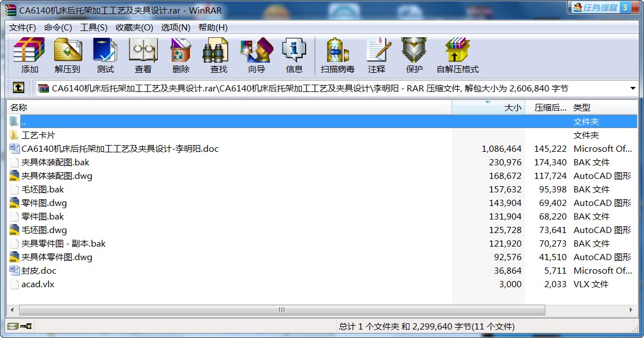Select file name 夹具体零件图.dwg
Image resolution: width=644 pixels, height=338 pixels.
click(x=57, y=257)
